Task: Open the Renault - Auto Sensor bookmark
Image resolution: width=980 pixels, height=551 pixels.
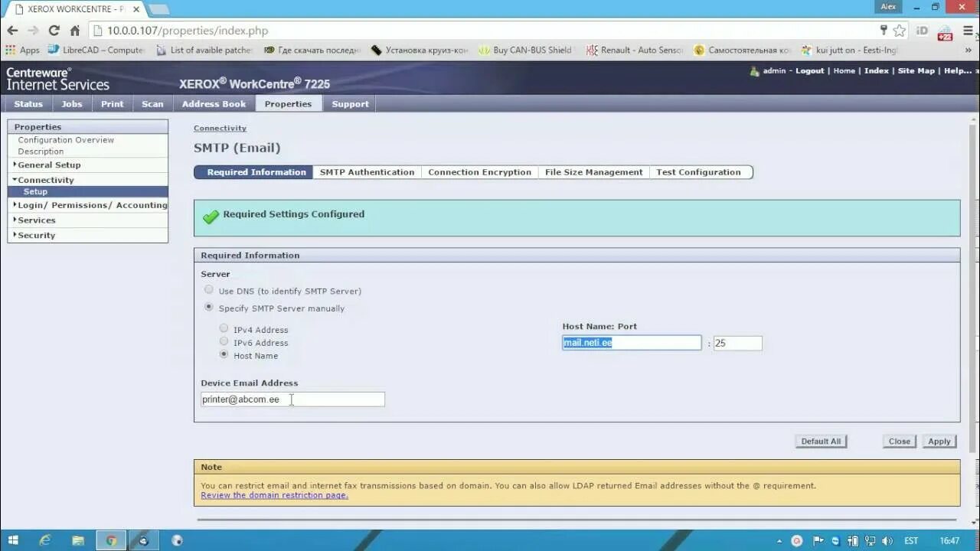Action: (x=635, y=50)
